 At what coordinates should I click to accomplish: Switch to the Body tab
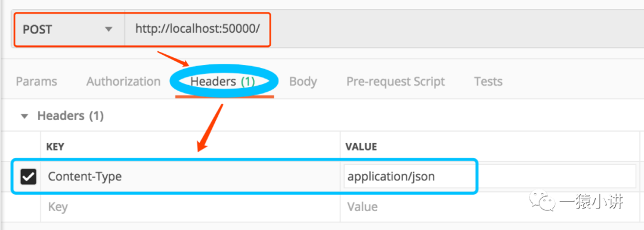click(x=303, y=81)
